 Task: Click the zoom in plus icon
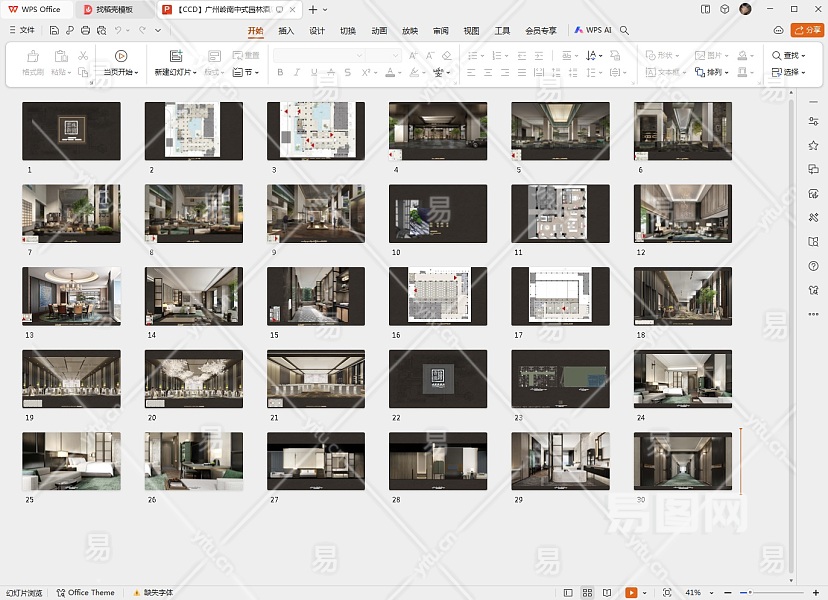(x=818, y=593)
